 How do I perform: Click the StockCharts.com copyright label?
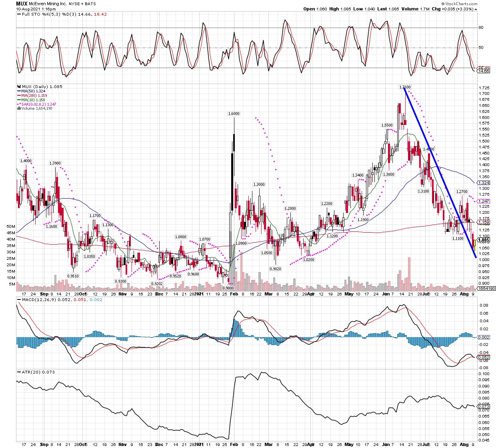pyautogui.click(x=460, y=4)
